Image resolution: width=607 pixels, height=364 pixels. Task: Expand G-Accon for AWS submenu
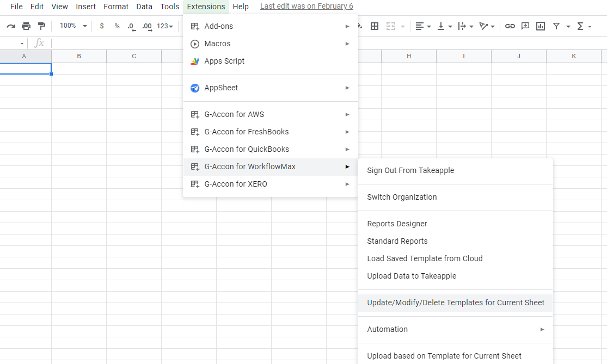point(270,114)
